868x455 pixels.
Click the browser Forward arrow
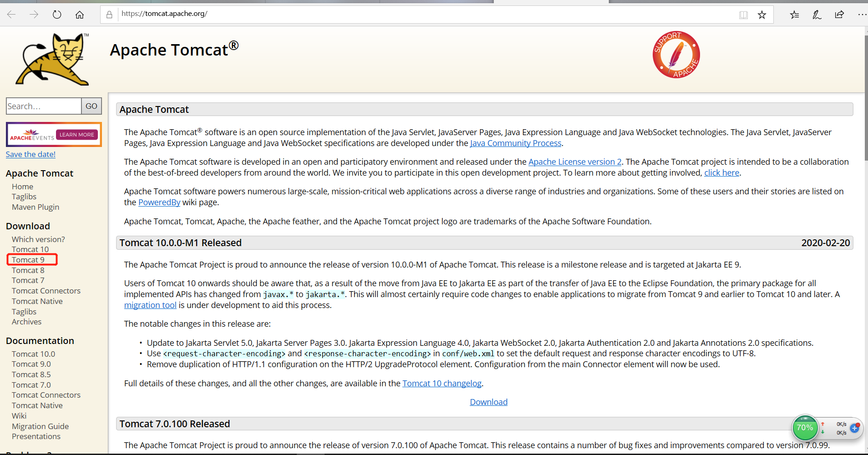tap(34, 15)
